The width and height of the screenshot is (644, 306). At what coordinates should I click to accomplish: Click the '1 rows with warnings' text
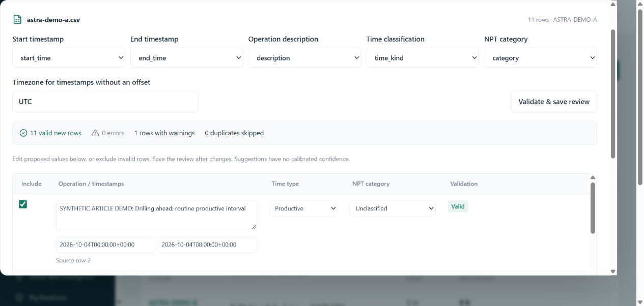coord(164,133)
